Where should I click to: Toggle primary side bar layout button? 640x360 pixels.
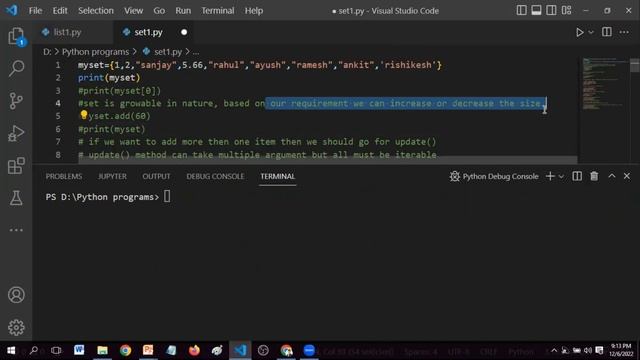(521, 10)
